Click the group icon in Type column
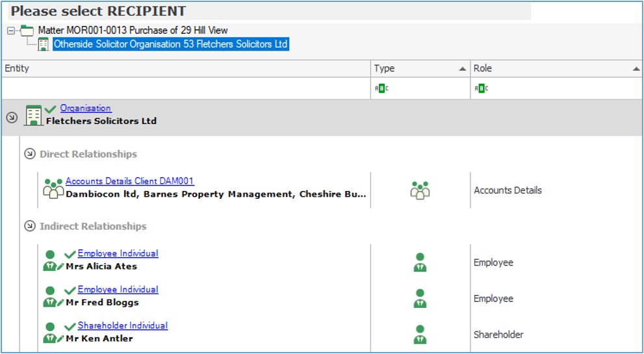644x354 pixels. tap(420, 190)
